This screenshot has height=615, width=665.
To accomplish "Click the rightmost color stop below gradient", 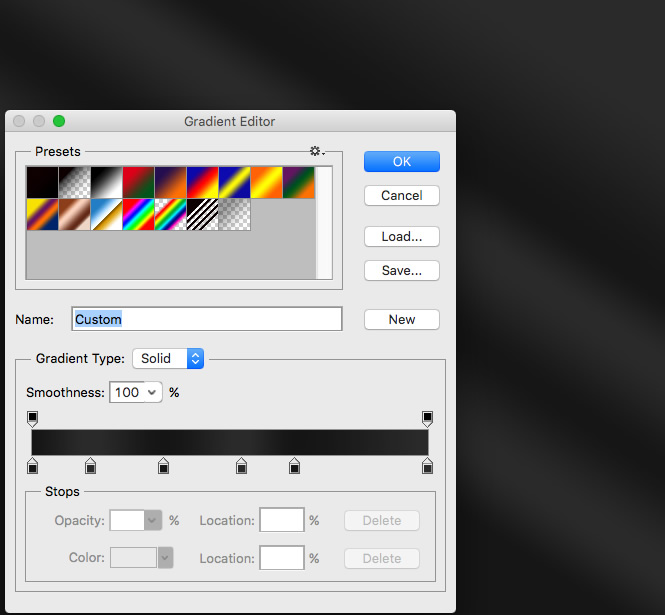I will tap(427, 466).
